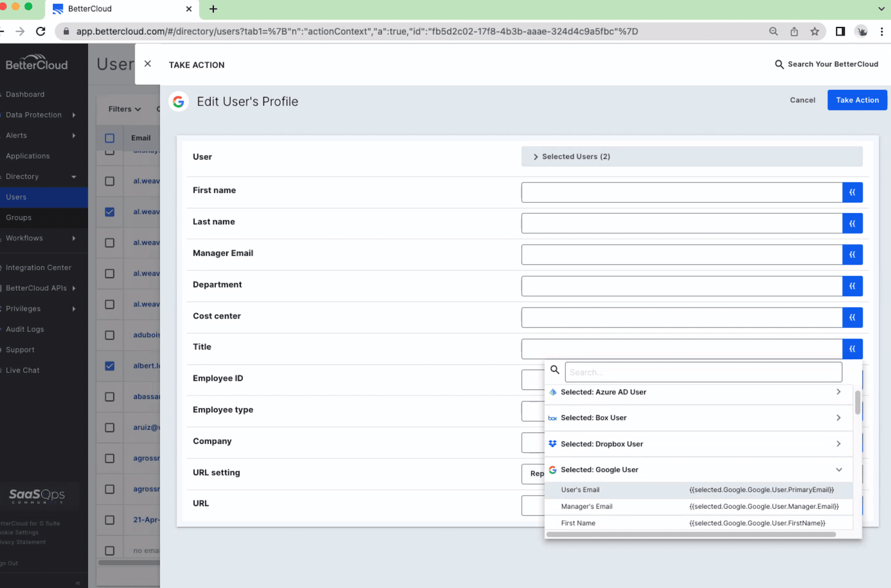The height and width of the screenshot is (588, 891).
Task: Click the Cost center variable insert icon
Action: (852, 317)
